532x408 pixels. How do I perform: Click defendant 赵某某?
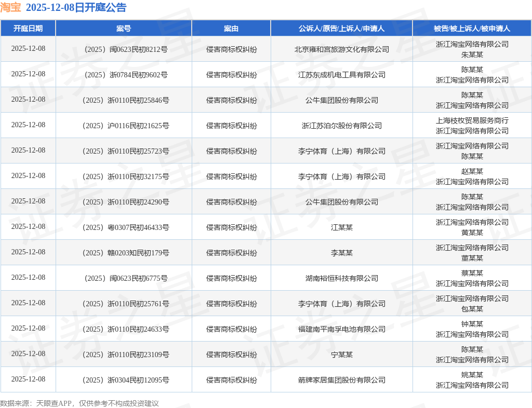[472, 171]
